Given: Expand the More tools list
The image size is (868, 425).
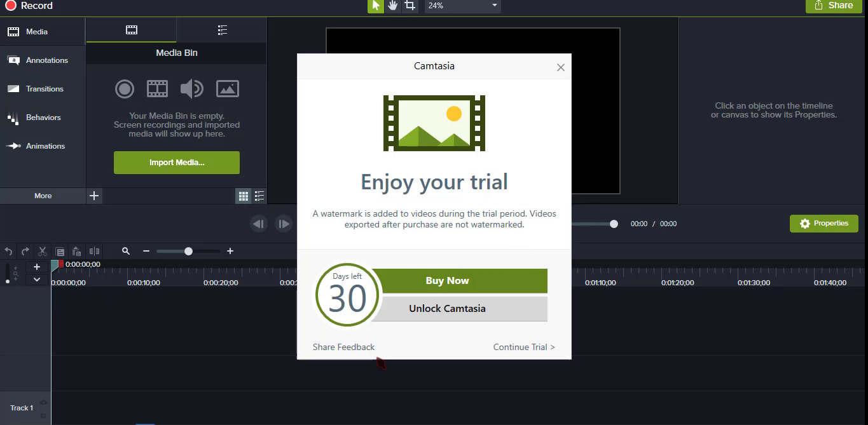Looking at the screenshot, I should (x=43, y=196).
